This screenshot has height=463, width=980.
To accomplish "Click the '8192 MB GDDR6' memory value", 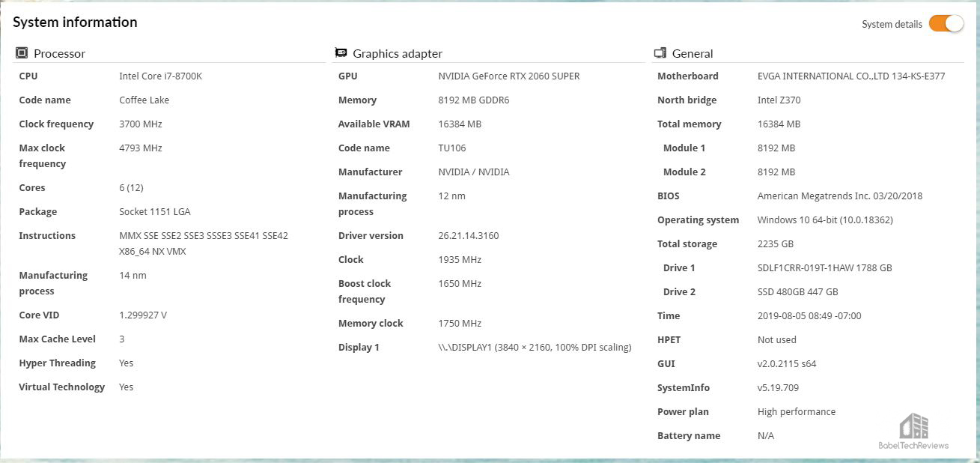I will (x=474, y=100).
